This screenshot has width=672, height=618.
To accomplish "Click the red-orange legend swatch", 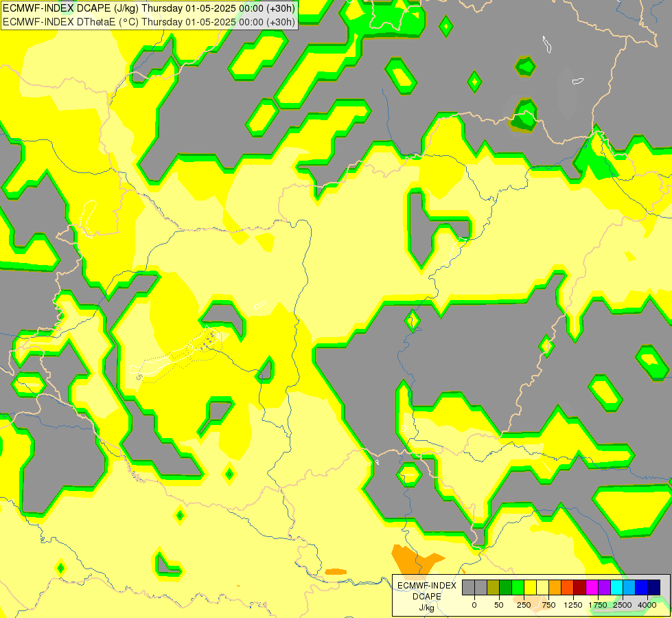I will coord(568,587).
